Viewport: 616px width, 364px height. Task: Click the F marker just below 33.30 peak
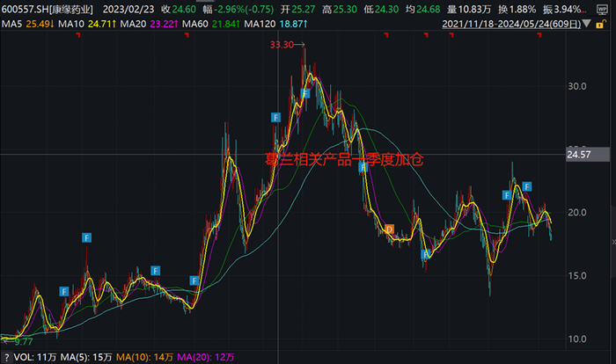(305, 93)
